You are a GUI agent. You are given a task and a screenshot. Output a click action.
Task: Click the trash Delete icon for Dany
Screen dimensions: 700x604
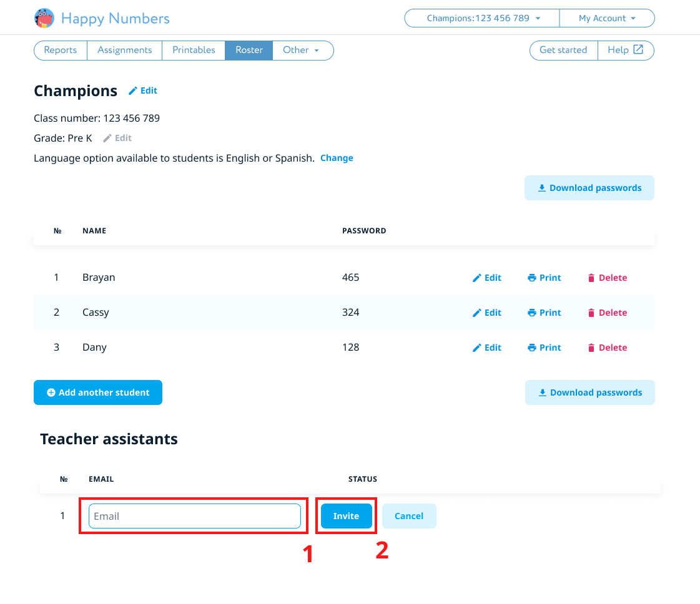(x=591, y=348)
